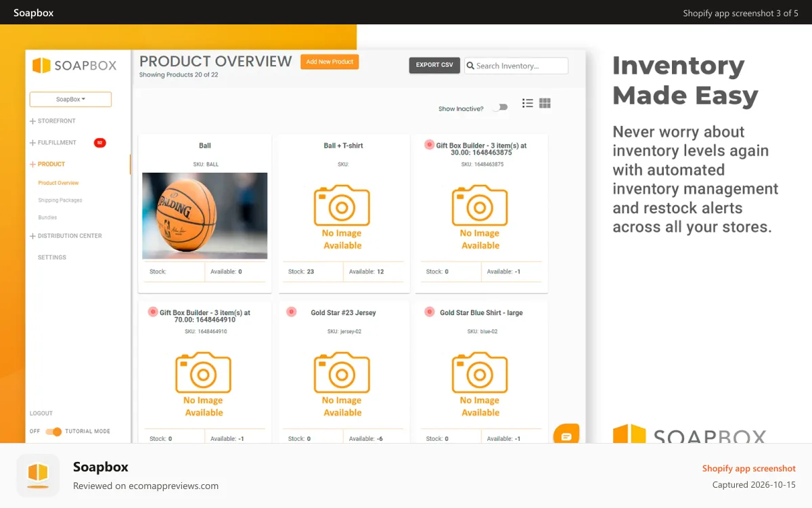Click 'Available: -6' on Gold Star Jersey card

[x=366, y=439]
